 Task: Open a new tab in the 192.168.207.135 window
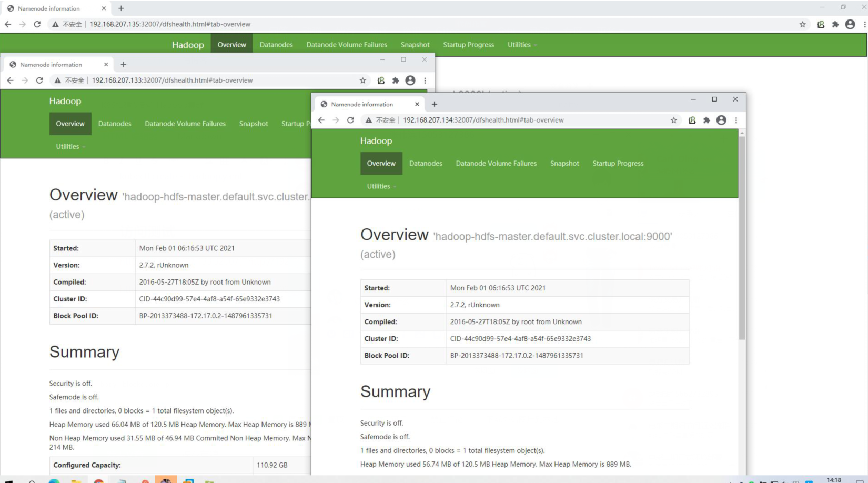point(121,8)
